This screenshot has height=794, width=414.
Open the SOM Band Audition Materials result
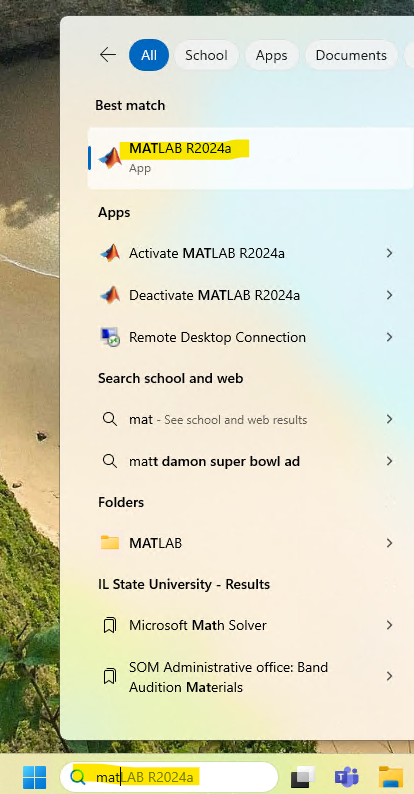pos(247,677)
